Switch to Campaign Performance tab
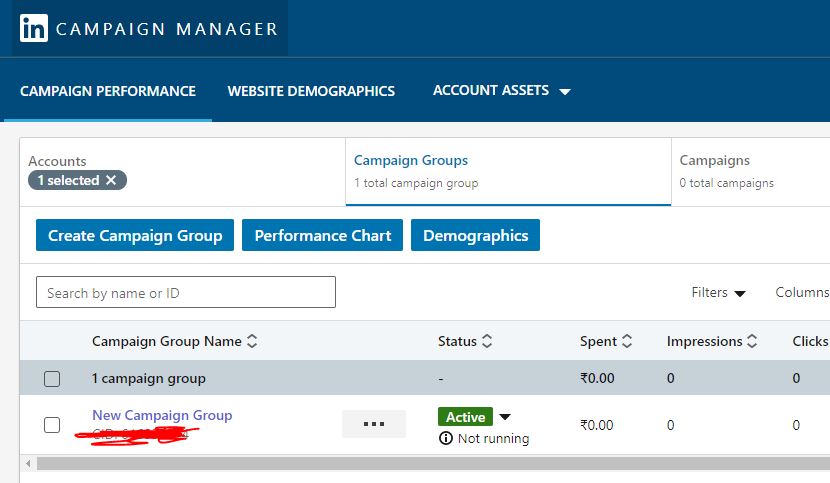The height and width of the screenshot is (483, 830). coord(108,91)
